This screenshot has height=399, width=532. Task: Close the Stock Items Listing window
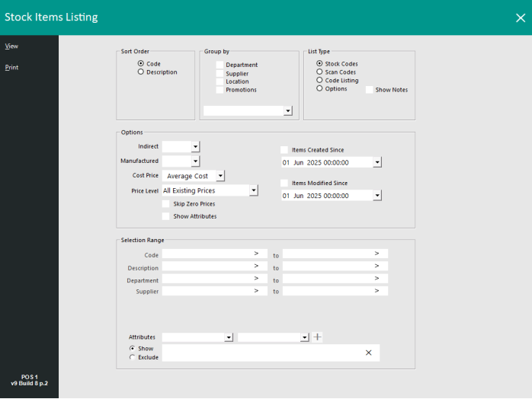[521, 18]
